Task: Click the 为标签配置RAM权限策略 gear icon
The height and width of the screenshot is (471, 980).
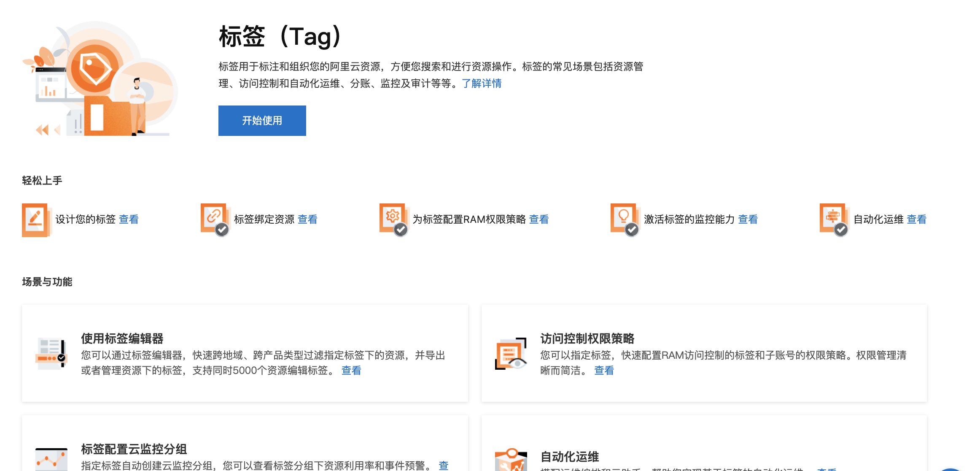Action: [394, 220]
